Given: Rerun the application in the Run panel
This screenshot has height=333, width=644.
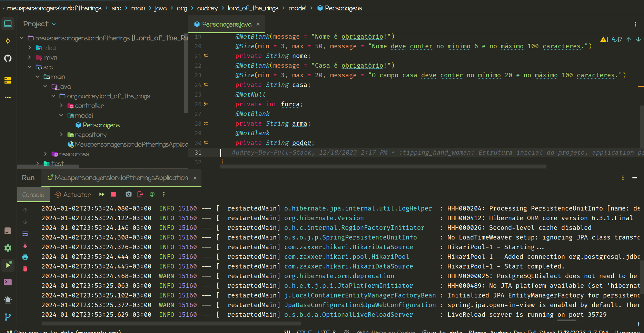Looking at the screenshot, I should [101, 194].
